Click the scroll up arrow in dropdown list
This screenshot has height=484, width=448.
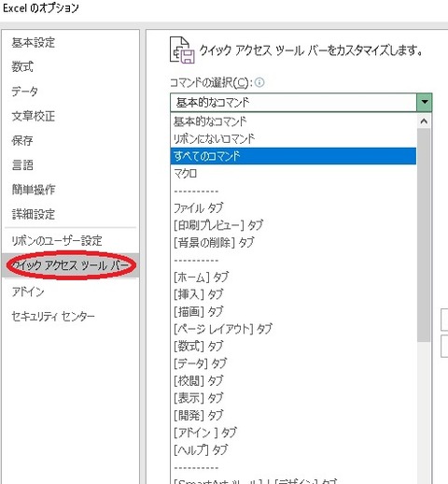424,121
